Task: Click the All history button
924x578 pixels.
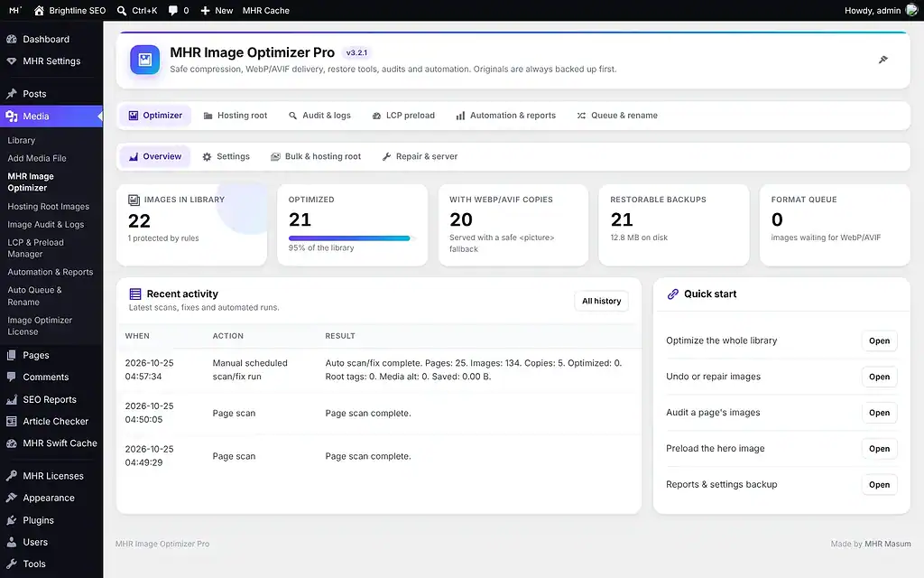Action: [x=602, y=301]
